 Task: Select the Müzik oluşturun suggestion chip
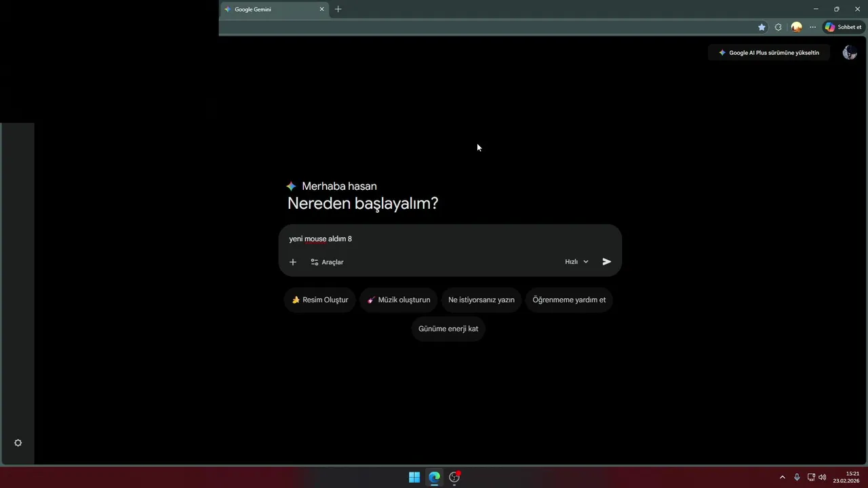point(399,300)
